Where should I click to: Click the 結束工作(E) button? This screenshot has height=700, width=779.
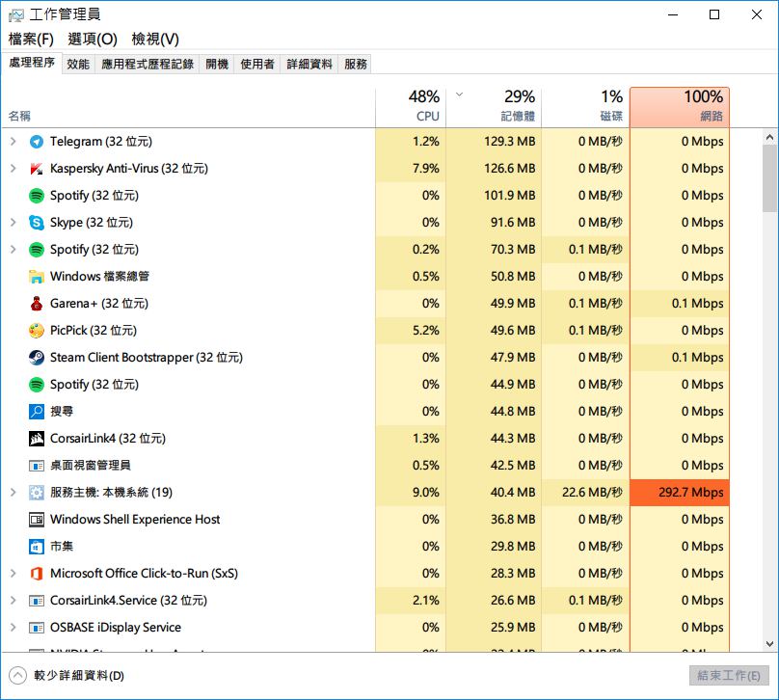(729, 675)
